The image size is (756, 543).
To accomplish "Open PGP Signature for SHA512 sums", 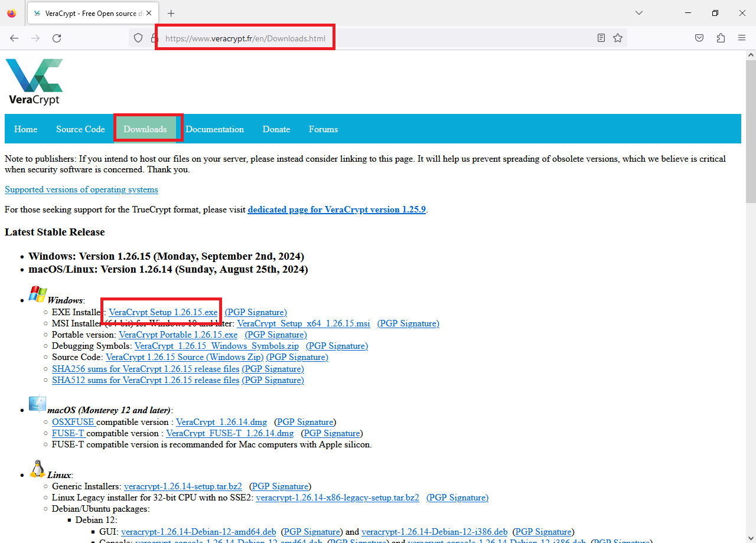I will point(273,380).
